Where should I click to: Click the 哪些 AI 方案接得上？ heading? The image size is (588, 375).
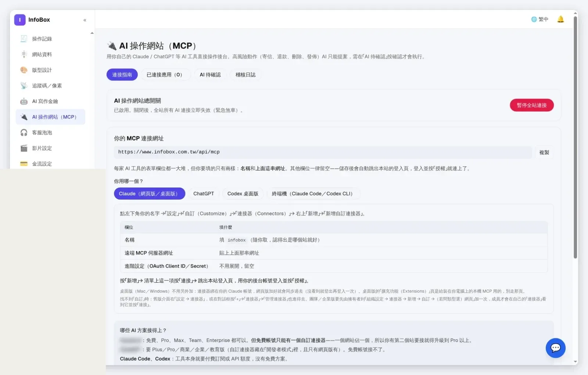(143, 330)
